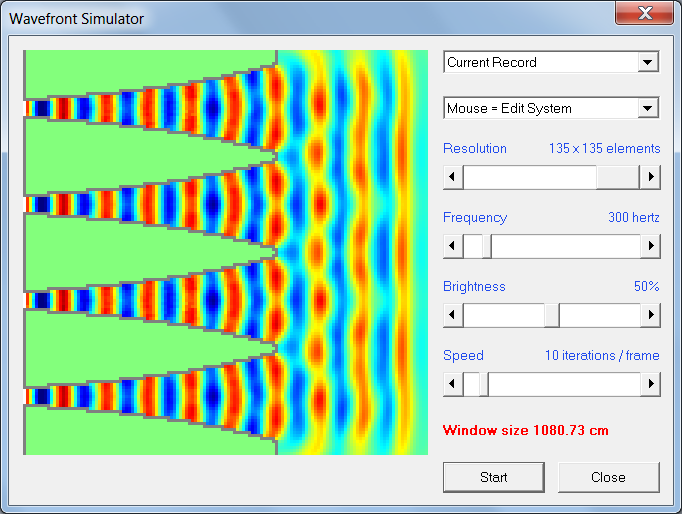Viewport: 682px width, 514px height.
Task: Click the Wavefront Simulator title text
Action: (77, 19)
